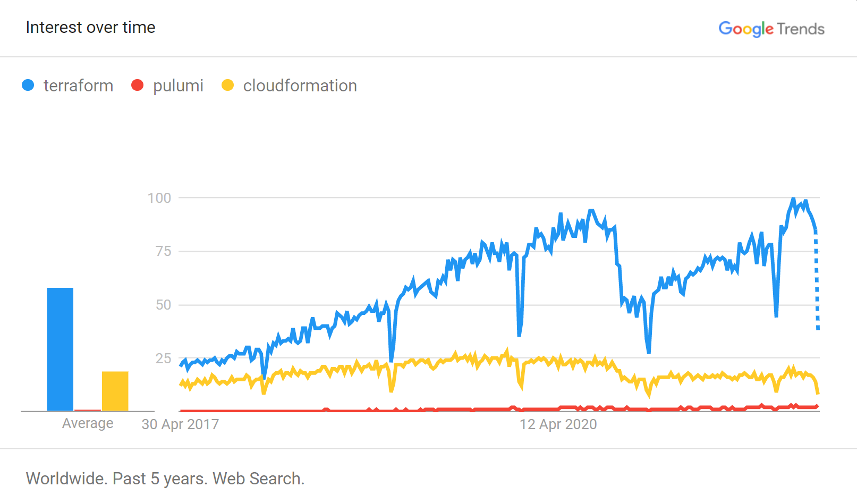Click the 25 y-axis value label

tap(163, 358)
